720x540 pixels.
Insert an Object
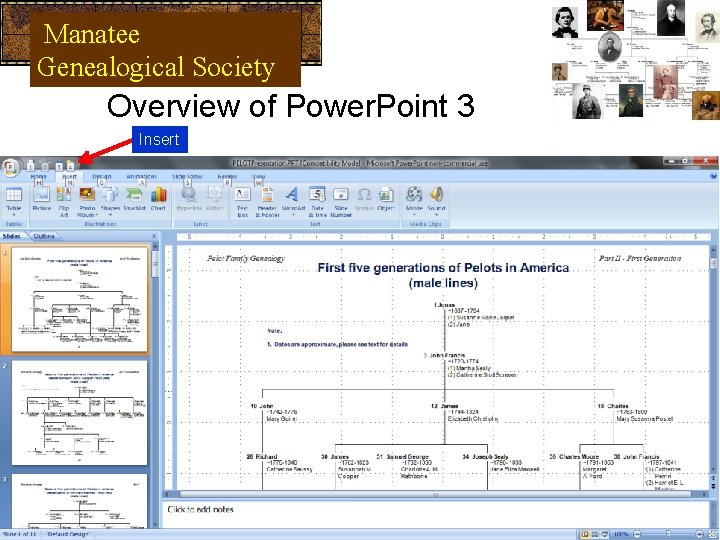(x=386, y=199)
